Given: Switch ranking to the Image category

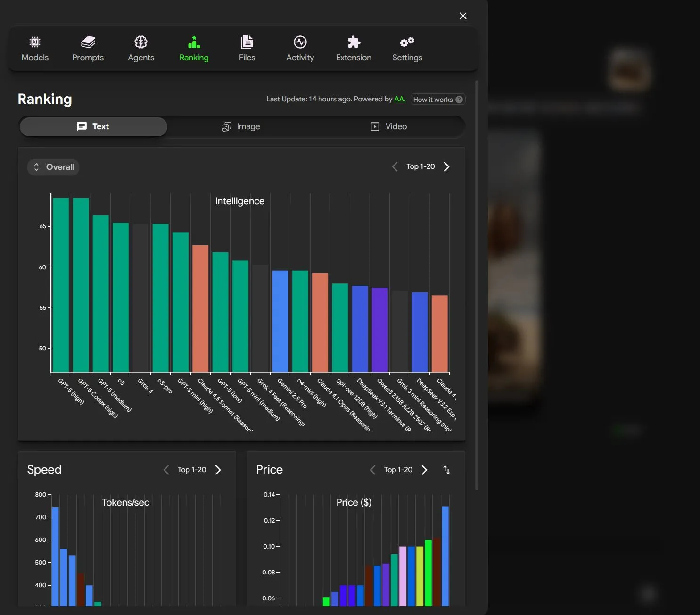Looking at the screenshot, I should (x=240, y=126).
